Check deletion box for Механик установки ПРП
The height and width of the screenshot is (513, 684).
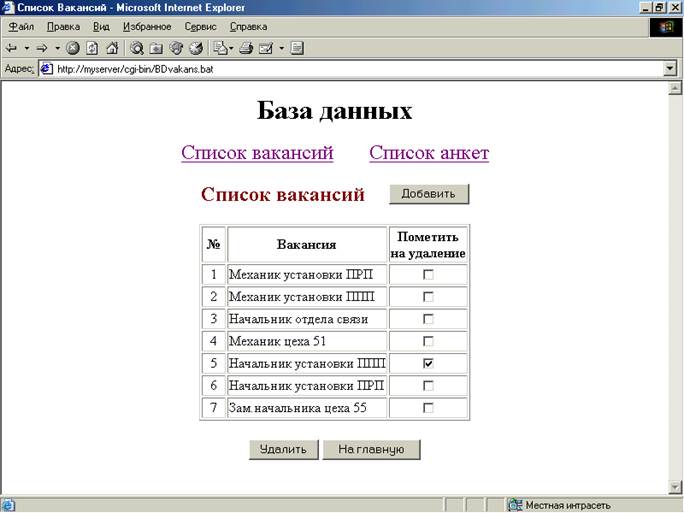(x=428, y=275)
